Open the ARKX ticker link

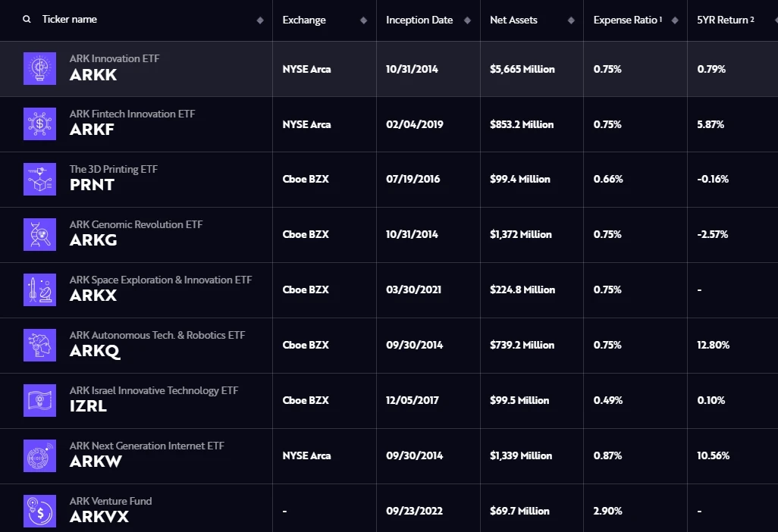tap(93, 296)
